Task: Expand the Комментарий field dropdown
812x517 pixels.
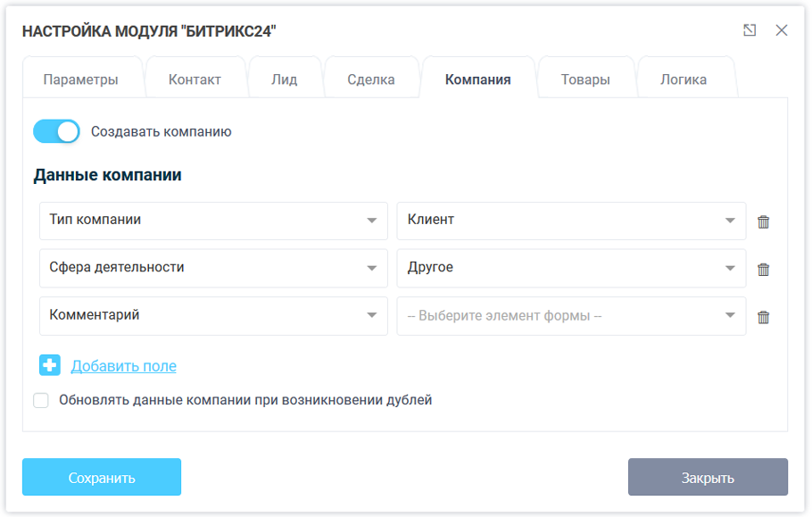Action: click(212, 316)
